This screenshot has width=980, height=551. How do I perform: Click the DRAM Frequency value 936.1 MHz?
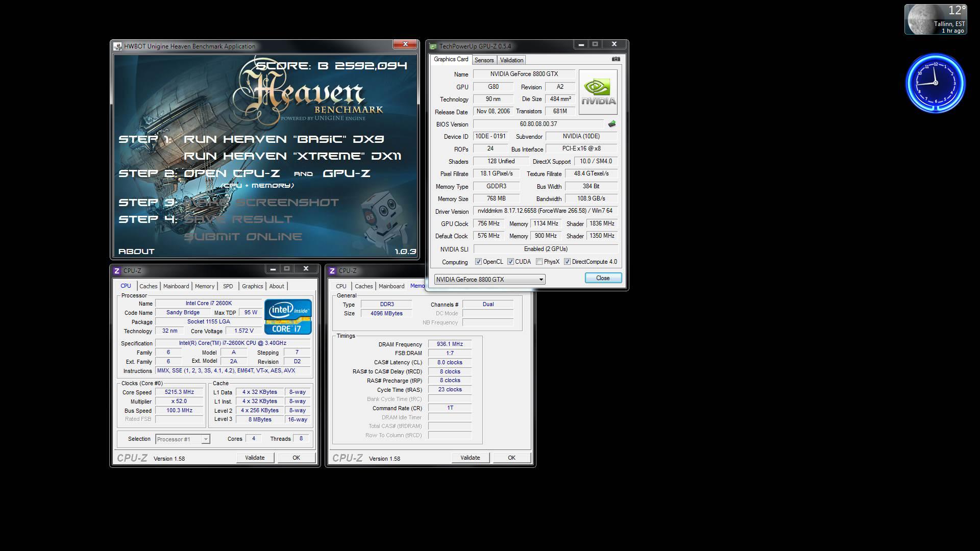(450, 344)
